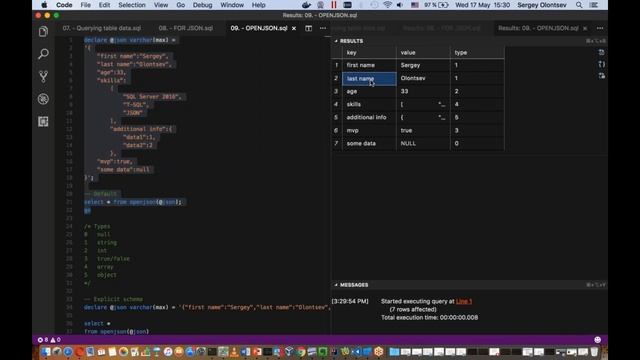Select the 'Olontsev' value cell

coord(423,78)
